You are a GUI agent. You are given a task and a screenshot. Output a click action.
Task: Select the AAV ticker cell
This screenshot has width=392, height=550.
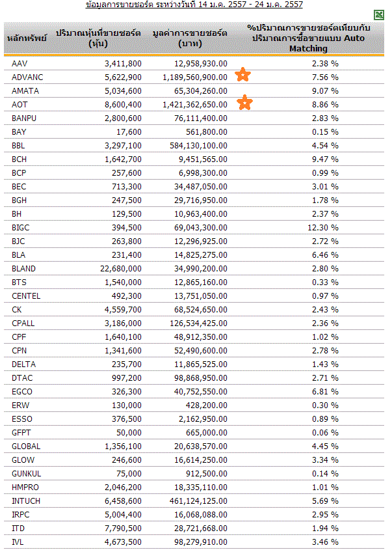point(20,64)
